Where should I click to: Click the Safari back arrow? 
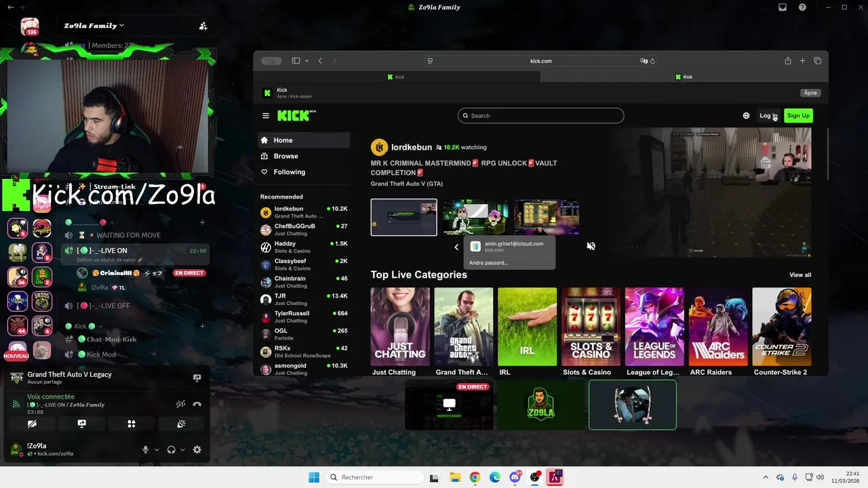coord(320,61)
